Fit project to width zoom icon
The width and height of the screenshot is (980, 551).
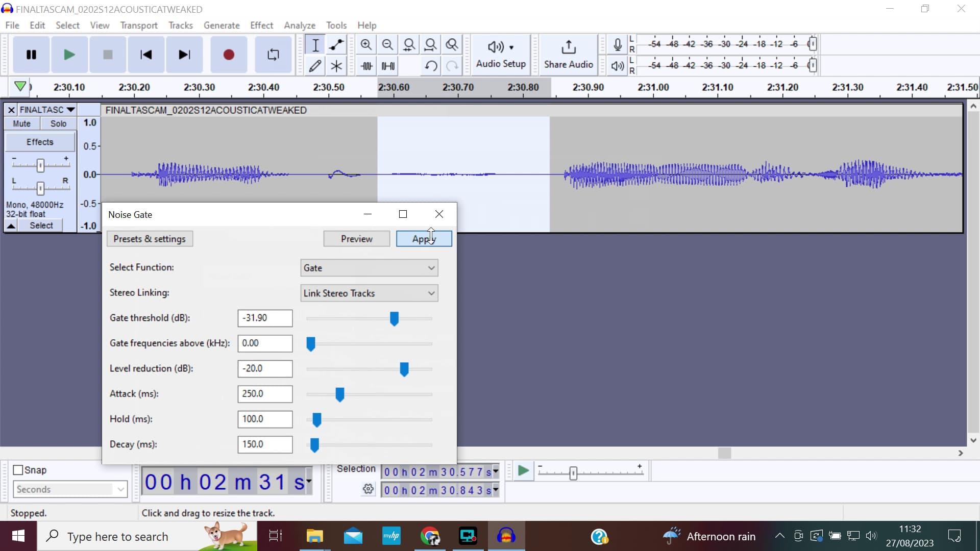pos(430,45)
